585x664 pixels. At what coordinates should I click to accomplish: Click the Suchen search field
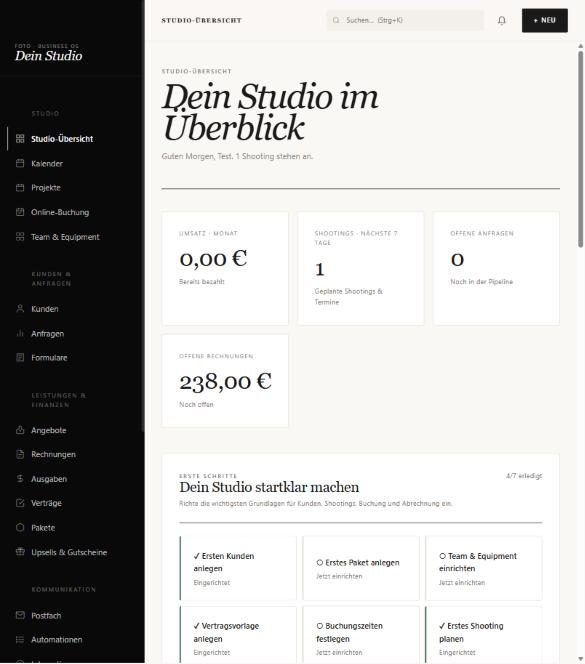tap(405, 20)
